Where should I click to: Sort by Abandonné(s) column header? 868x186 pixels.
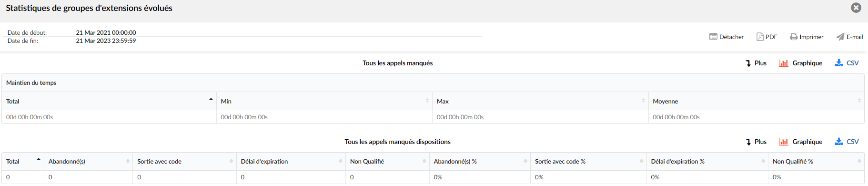point(89,161)
